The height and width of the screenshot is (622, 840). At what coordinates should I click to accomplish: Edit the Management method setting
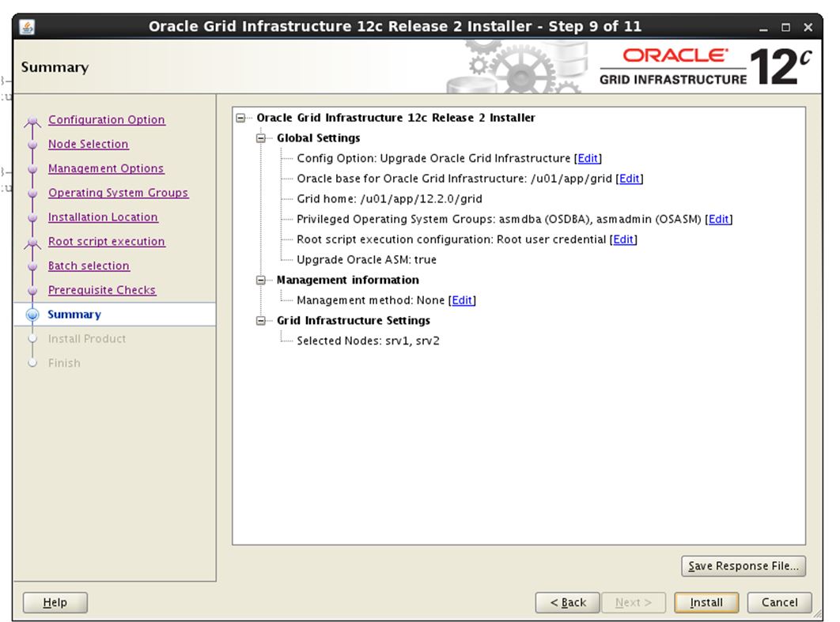[462, 300]
